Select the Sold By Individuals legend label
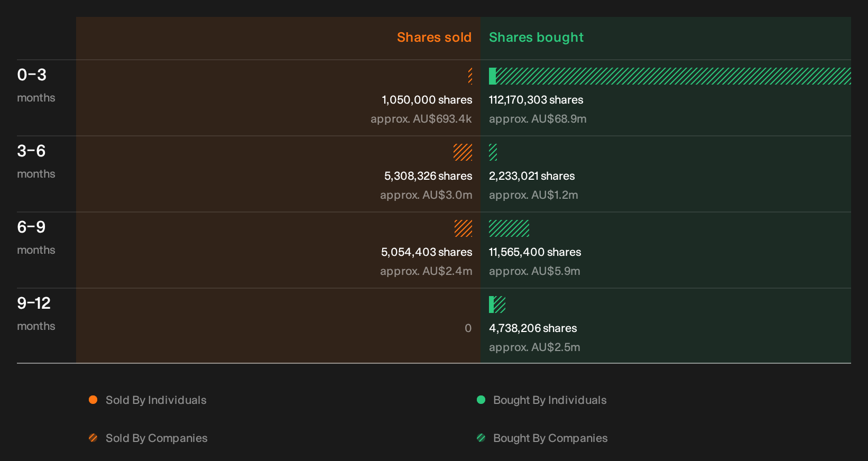868x461 pixels. (x=156, y=400)
